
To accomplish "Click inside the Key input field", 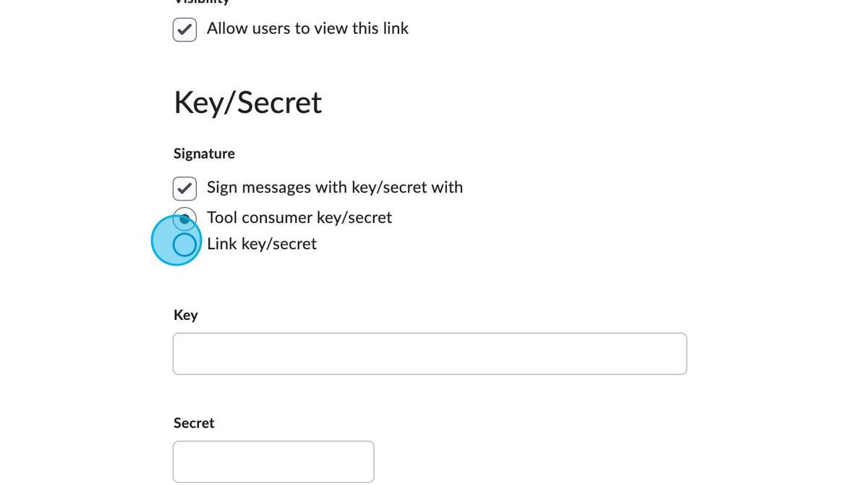I will [x=430, y=353].
